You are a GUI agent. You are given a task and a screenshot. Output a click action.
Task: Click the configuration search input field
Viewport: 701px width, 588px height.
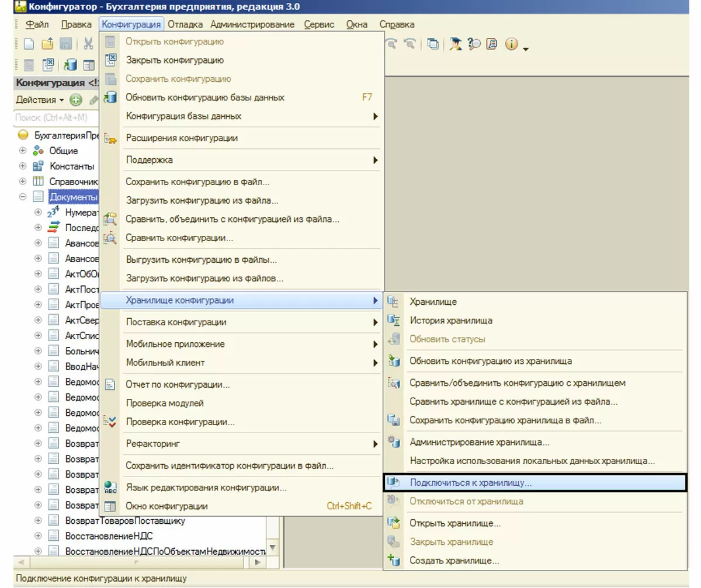click(55, 117)
